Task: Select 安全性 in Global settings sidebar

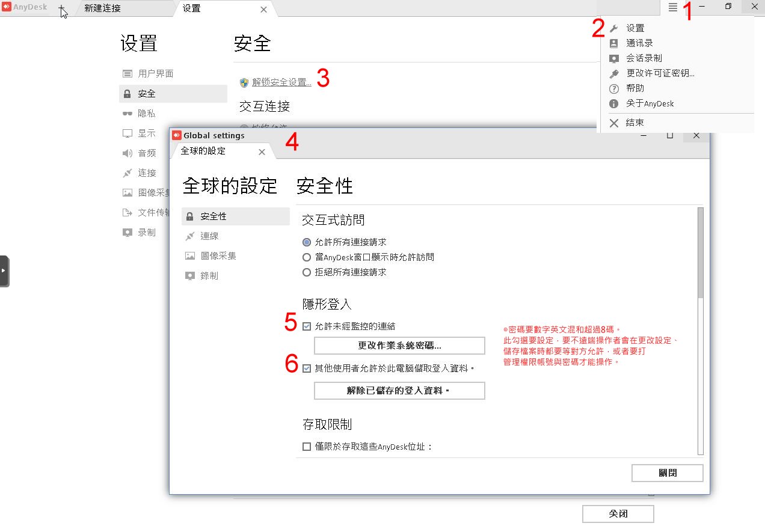Action: point(235,216)
